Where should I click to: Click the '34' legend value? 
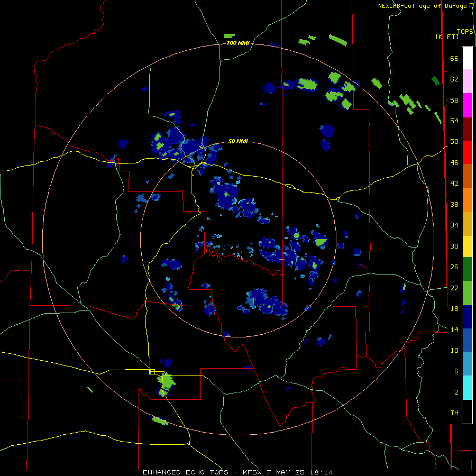click(x=454, y=225)
